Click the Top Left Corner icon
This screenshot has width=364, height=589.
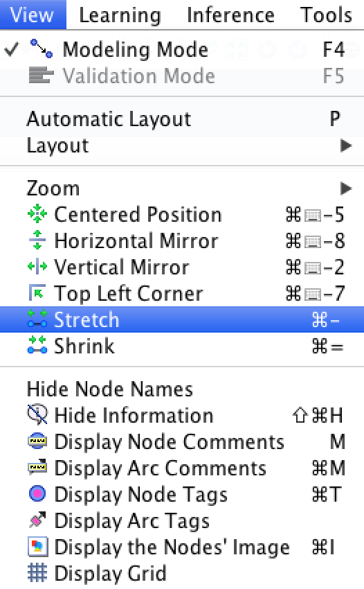pyautogui.click(x=37, y=293)
